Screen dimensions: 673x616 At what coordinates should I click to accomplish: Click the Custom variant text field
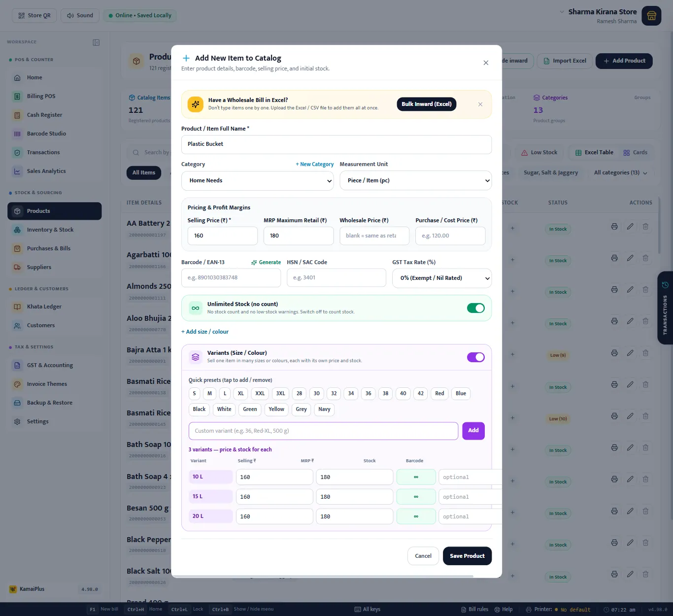point(323,431)
